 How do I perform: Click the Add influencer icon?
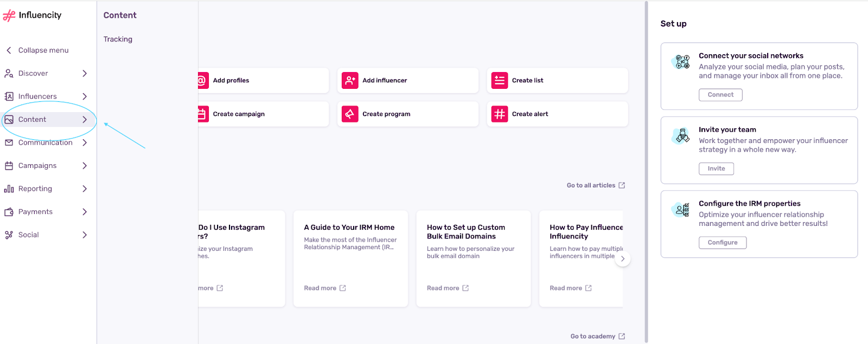click(350, 80)
